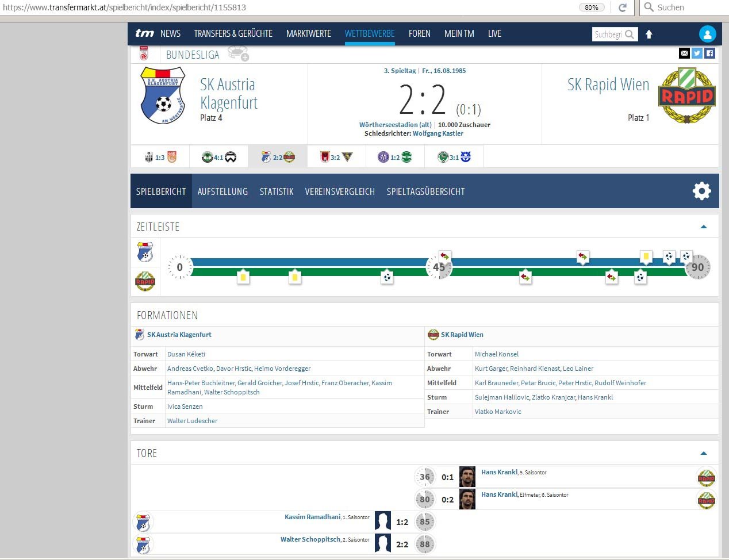The height and width of the screenshot is (560, 729).
Task: Share the match report on Facebook
Action: tap(709, 53)
